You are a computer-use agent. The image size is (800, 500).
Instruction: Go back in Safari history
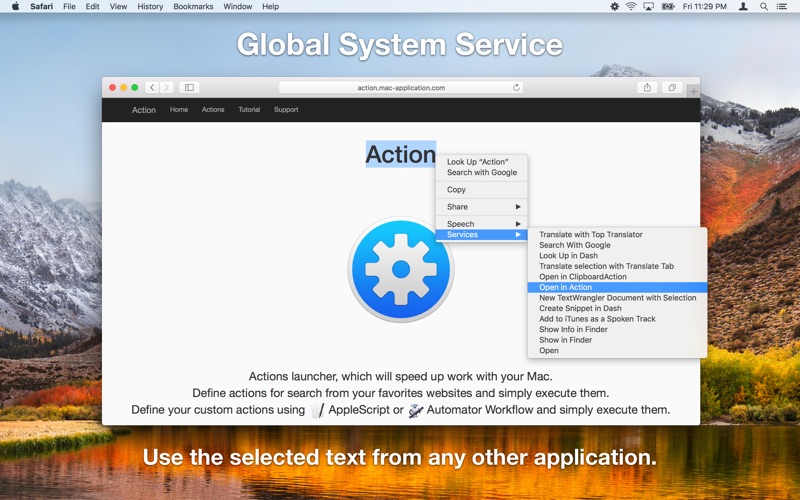[152, 87]
